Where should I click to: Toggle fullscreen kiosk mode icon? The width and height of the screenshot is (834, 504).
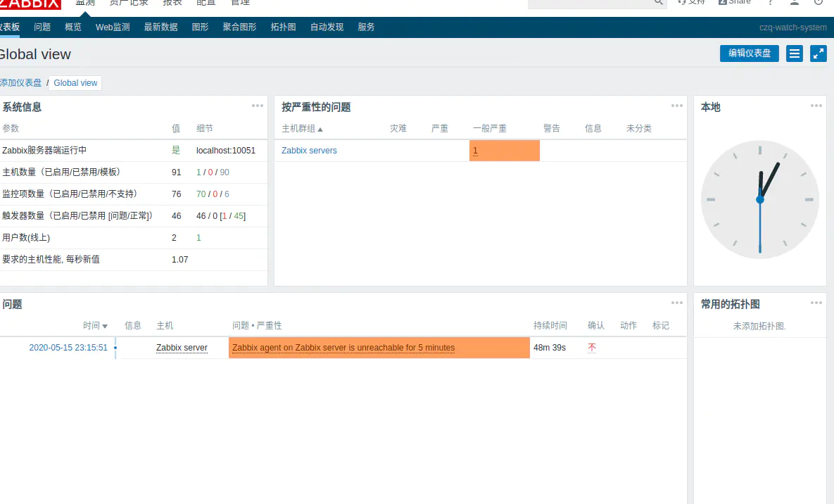(x=818, y=53)
